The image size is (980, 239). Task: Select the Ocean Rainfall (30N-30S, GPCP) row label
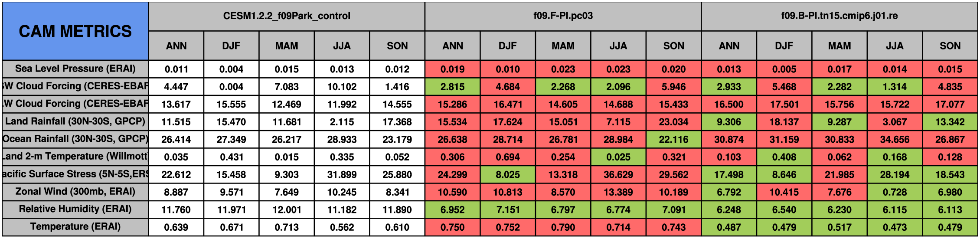click(75, 139)
